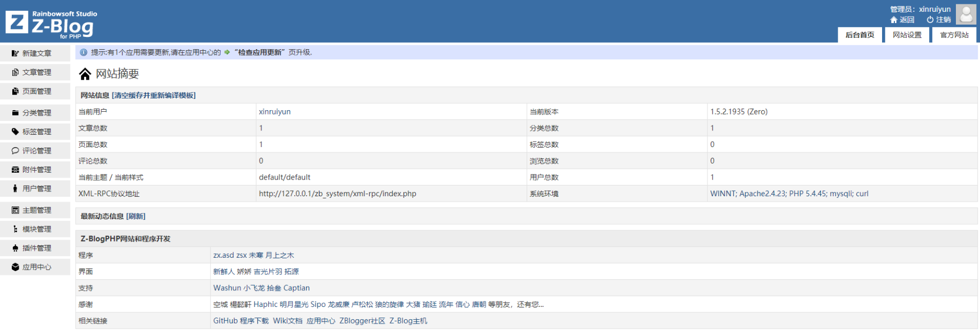Click the Z-Blog logo in the header
The height and width of the screenshot is (331, 980).
51,24
